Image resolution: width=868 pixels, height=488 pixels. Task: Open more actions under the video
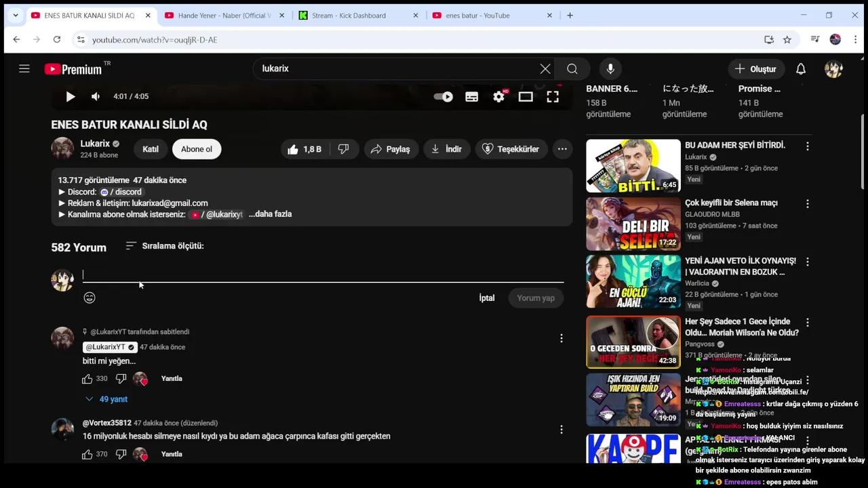pyautogui.click(x=562, y=149)
